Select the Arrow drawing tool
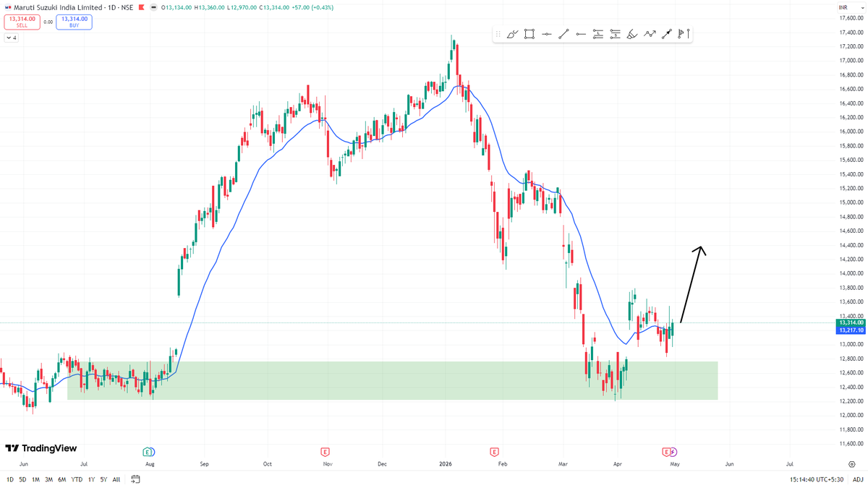Viewport: 868px width, 488px height. 667,34
